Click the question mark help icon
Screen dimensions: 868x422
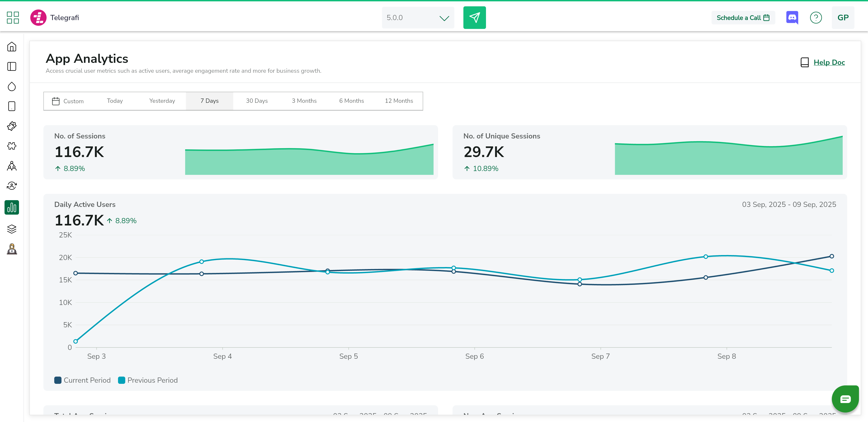coord(816,18)
